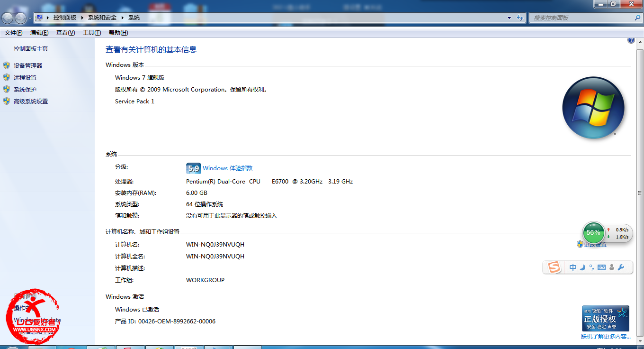Screen dimensions: 644x349
Task: Click the WORKGROUP value
Action: point(206,280)
